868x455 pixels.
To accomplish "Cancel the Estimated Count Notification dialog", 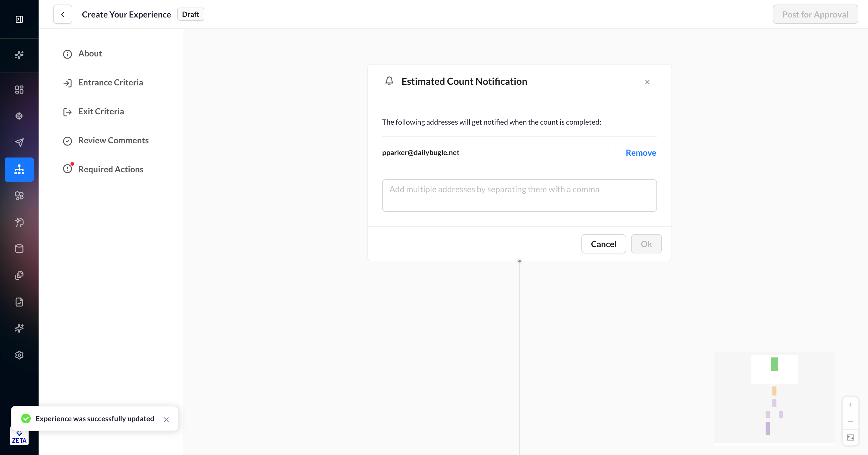I will (603, 244).
